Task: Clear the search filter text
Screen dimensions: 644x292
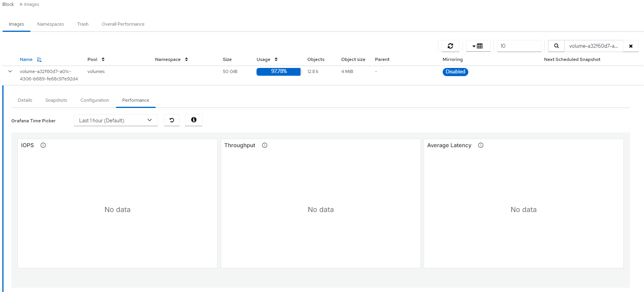Action: (x=630, y=46)
